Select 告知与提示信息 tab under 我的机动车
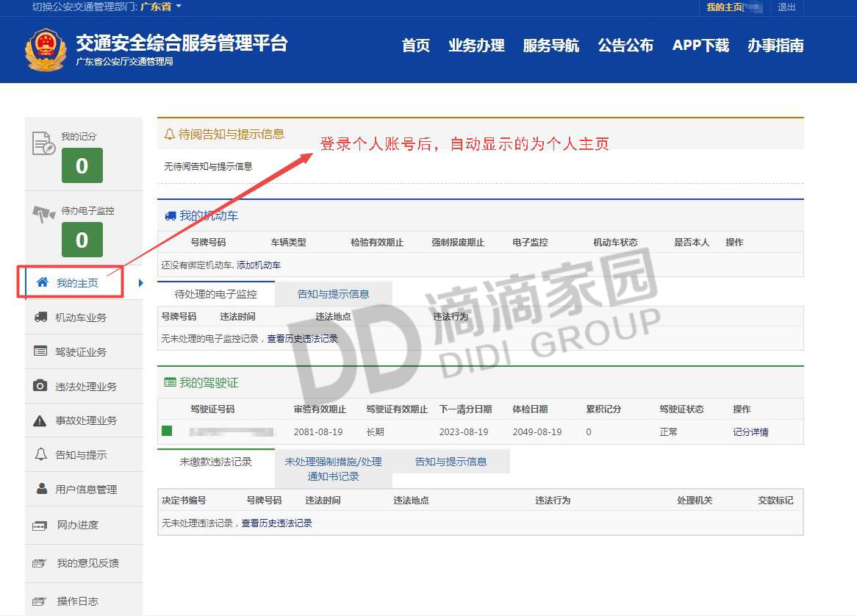Viewport: 857px width, 616px height. click(334, 294)
